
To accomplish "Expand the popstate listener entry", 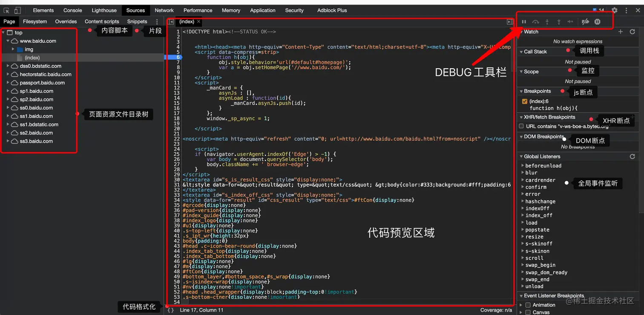I will 523,230.
